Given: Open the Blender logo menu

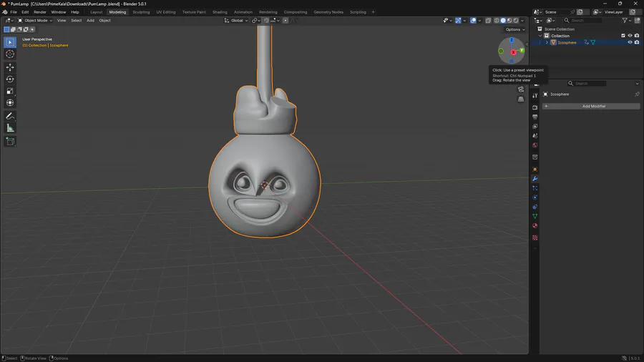Looking at the screenshot, I should [5, 12].
